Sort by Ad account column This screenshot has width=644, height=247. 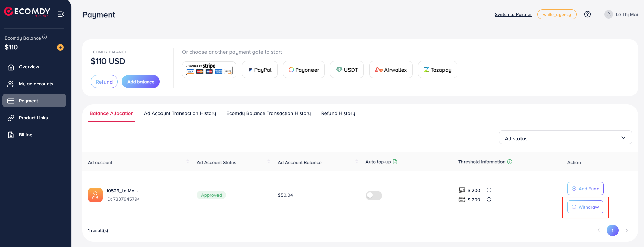(x=188, y=161)
